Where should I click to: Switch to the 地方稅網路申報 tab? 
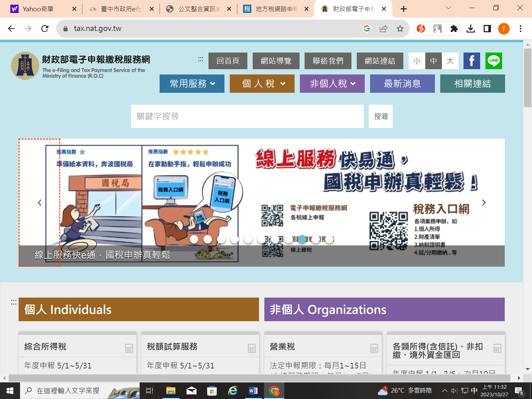coord(276,9)
